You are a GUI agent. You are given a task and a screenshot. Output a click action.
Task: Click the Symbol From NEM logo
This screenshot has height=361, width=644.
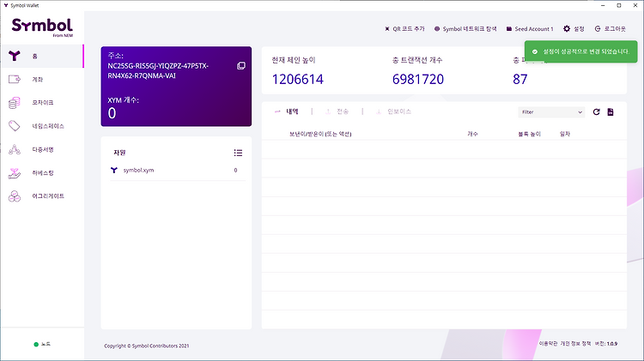coord(42,27)
